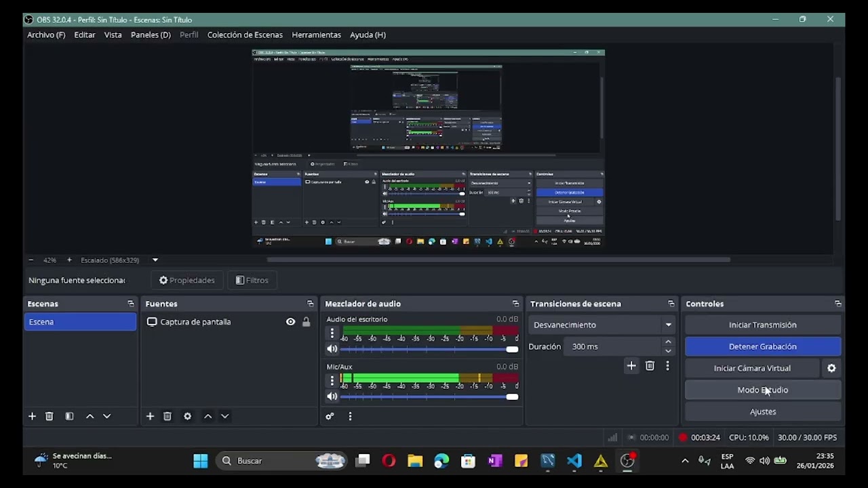Open virtual camera settings gear

pos(831,368)
